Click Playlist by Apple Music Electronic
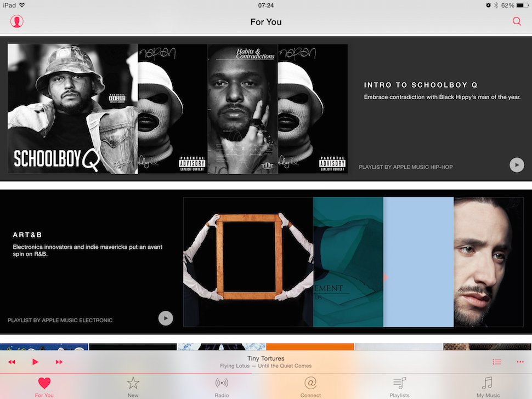This screenshot has height=399, width=532. point(60,321)
